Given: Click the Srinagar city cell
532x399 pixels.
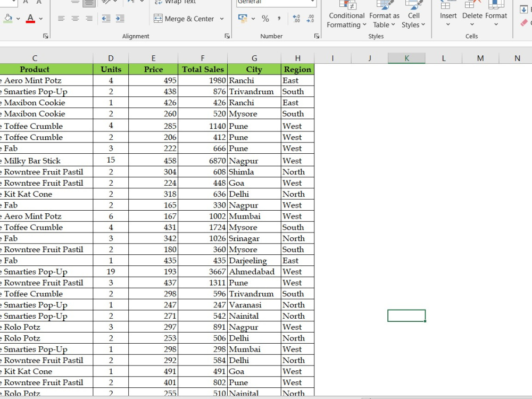Looking at the screenshot, I should (254, 238).
